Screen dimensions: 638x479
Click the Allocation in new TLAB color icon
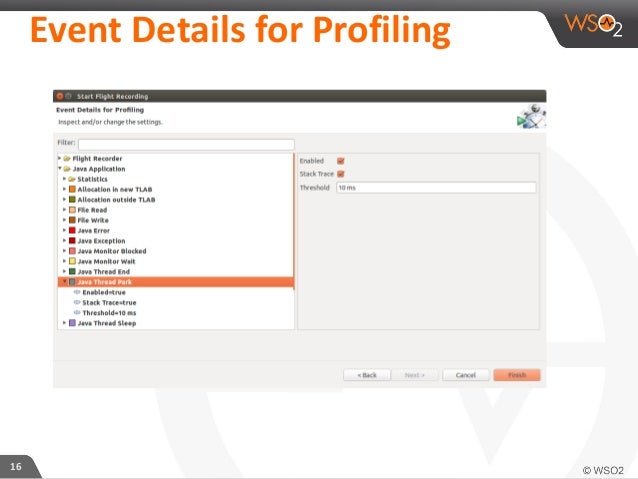72,189
